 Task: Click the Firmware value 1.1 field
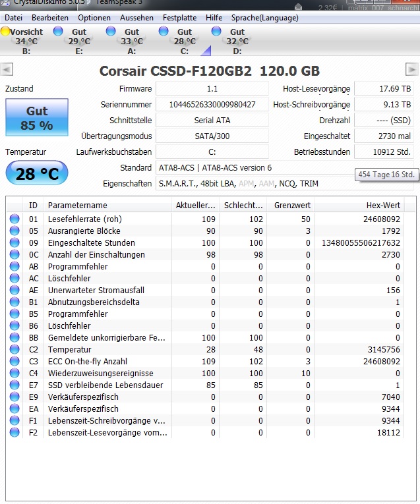click(x=212, y=89)
